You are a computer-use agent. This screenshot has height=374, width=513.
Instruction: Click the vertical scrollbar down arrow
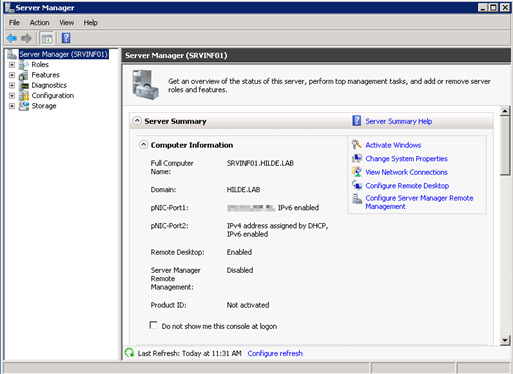(505, 340)
